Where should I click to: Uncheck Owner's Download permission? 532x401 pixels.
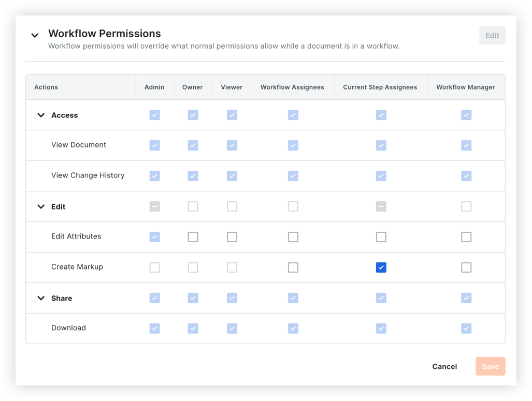coord(193,329)
